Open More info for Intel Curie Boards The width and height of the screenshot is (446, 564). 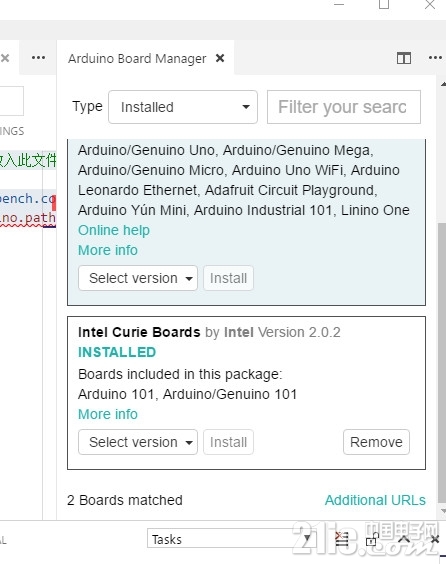click(x=108, y=414)
